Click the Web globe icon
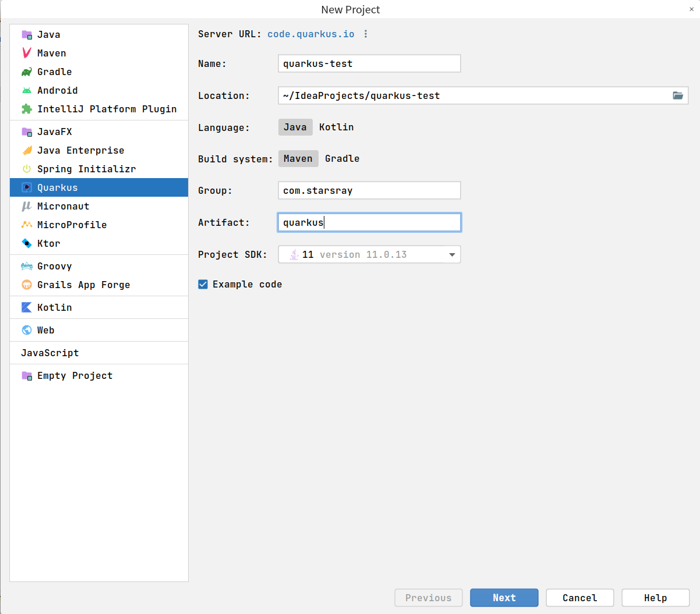The height and width of the screenshot is (614, 700). click(x=27, y=330)
